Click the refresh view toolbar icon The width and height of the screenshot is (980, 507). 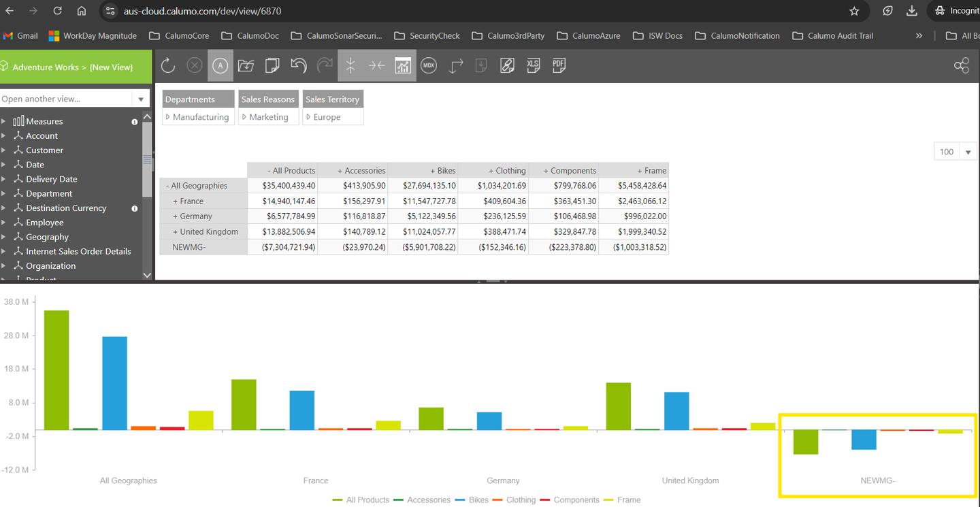[x=168, y=65]
